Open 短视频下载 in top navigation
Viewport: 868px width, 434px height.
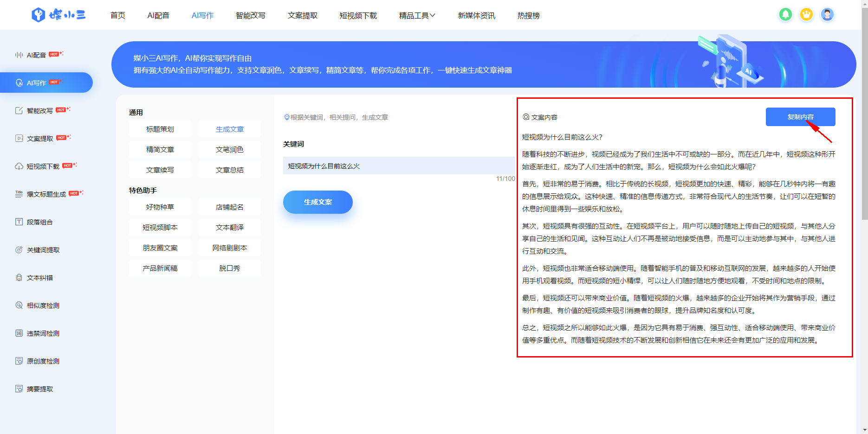[x=358, y=15]
